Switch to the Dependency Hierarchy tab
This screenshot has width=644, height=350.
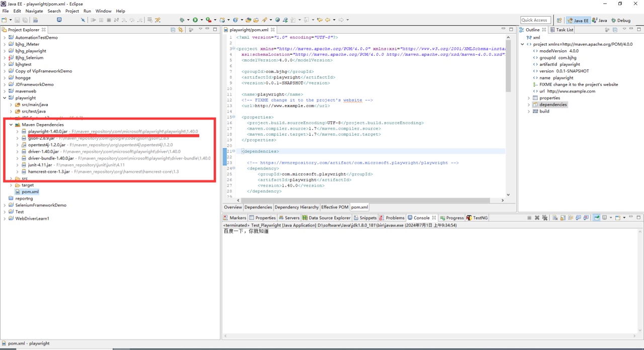pyautogui.click(x=296, y=207)
